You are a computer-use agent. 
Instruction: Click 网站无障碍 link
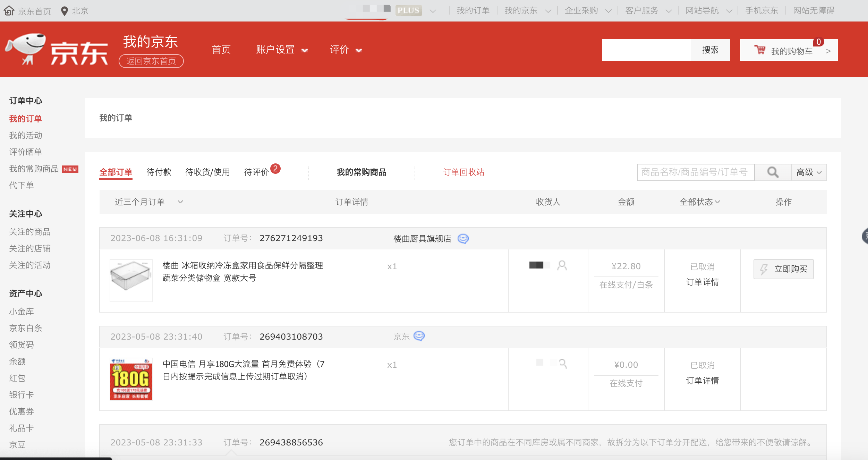[814, 11]
